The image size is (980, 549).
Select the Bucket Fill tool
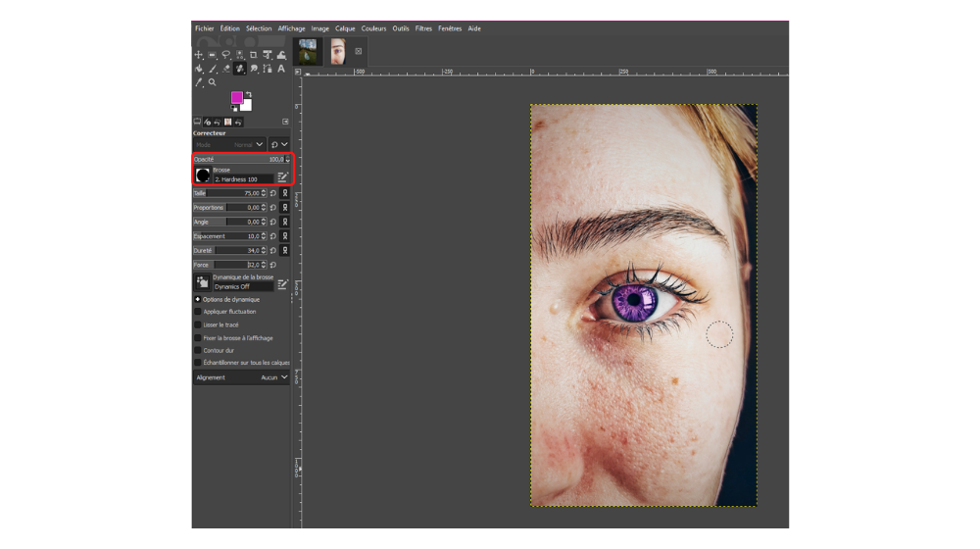pyautogui.click(x=199, y=69)
